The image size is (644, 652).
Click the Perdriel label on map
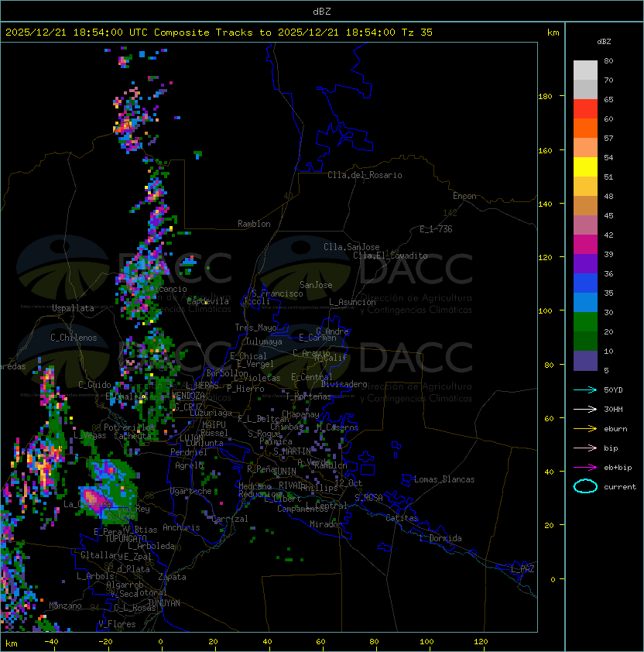click(x=188, y=452)
